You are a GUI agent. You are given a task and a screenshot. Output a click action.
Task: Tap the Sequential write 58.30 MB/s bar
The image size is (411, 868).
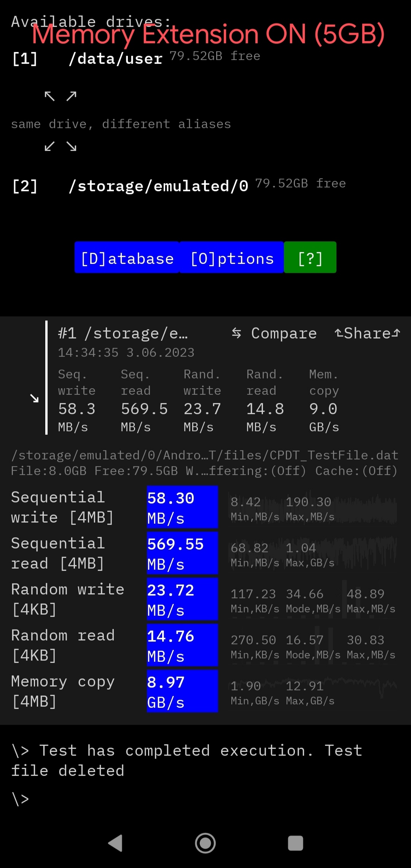click(x=183, y=507)
